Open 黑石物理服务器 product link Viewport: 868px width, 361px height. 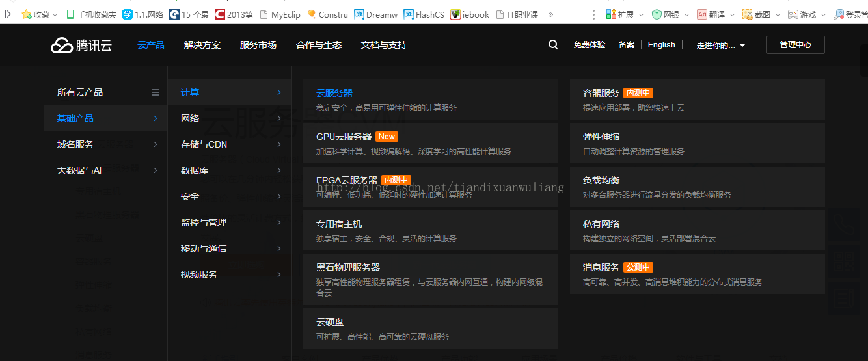click(x=431, y=279)
